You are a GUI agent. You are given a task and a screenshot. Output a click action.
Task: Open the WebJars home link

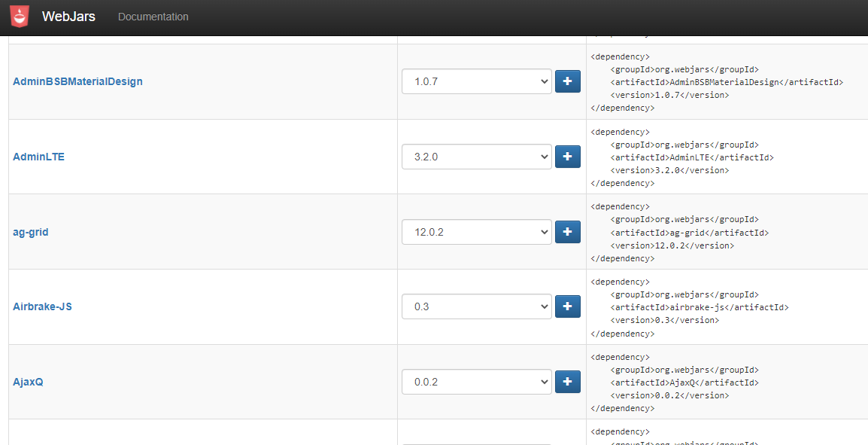point(68,17)
